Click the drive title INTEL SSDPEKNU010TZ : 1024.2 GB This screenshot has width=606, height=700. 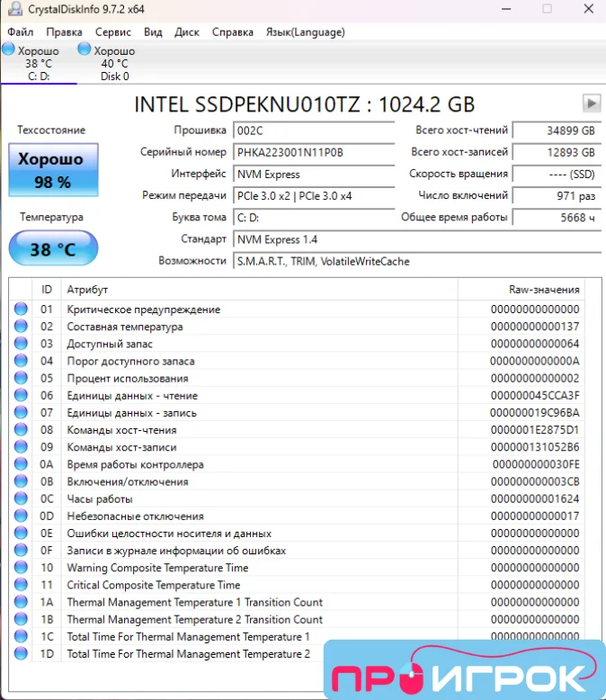[304, 104]
